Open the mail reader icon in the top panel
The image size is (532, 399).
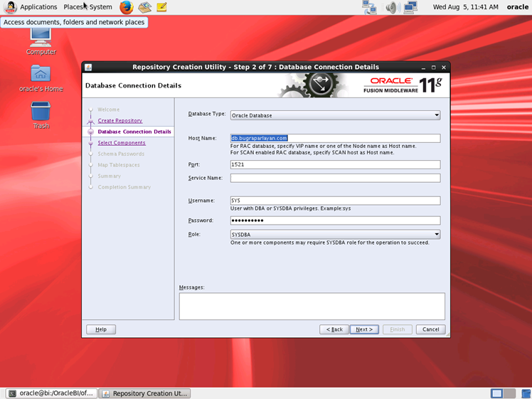144,7
